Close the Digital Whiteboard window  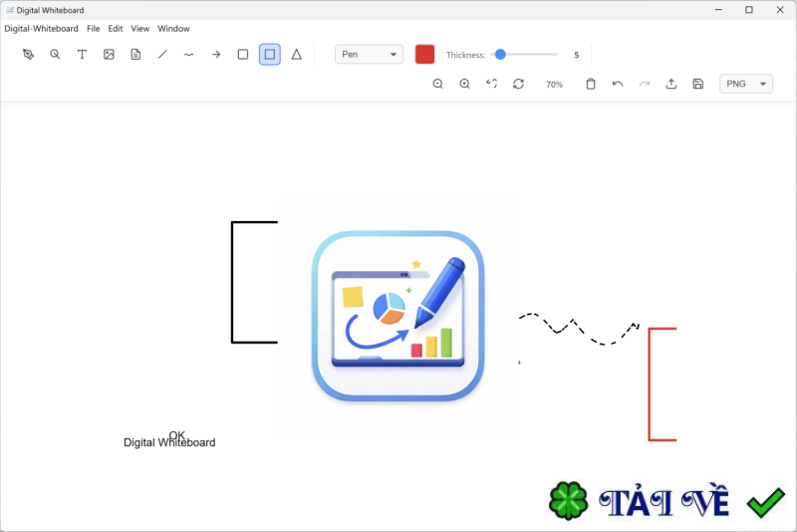[780, 10]
